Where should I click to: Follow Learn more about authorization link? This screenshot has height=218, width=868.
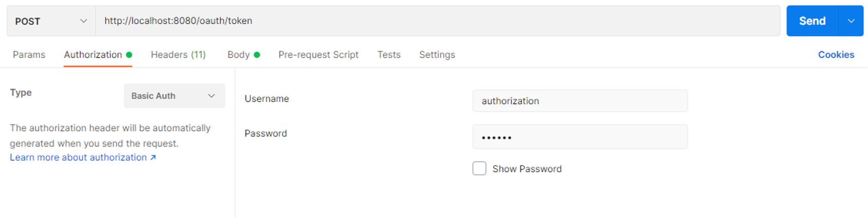pos(78,157)
